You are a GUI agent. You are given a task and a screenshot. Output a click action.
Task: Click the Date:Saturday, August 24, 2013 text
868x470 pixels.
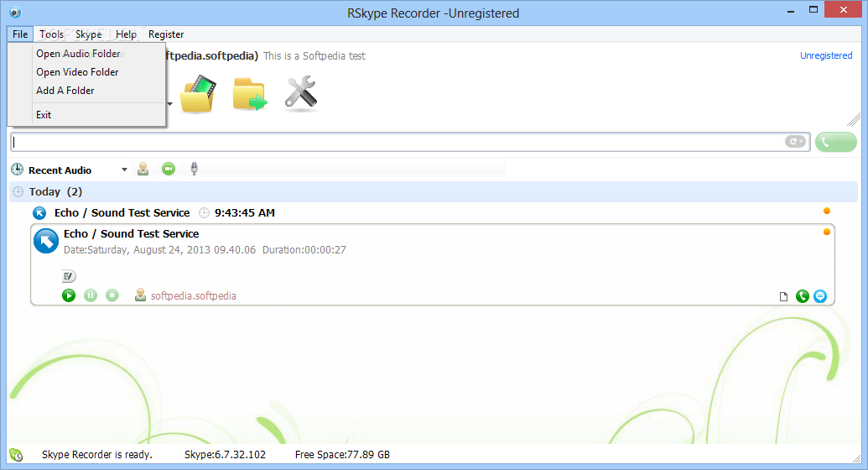pyautogui.click(x=159, y=250)
